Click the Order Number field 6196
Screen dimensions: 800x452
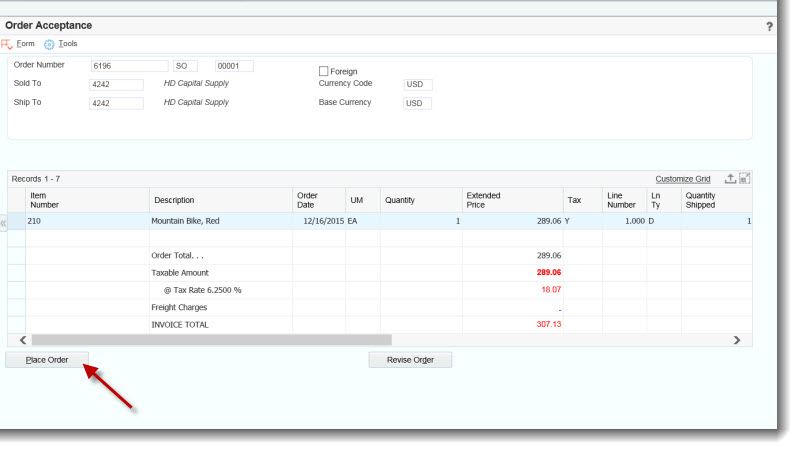pos(130,66)
